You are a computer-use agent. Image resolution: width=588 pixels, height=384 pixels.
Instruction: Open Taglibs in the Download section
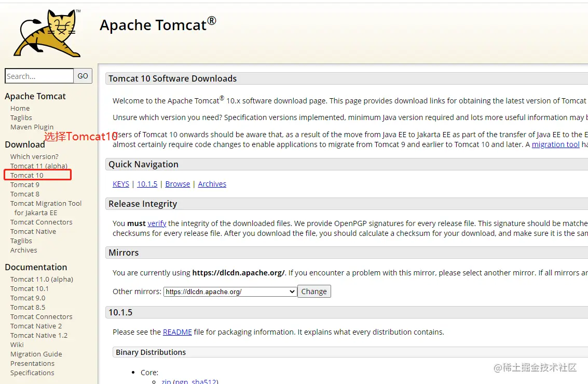click(21, 241)
